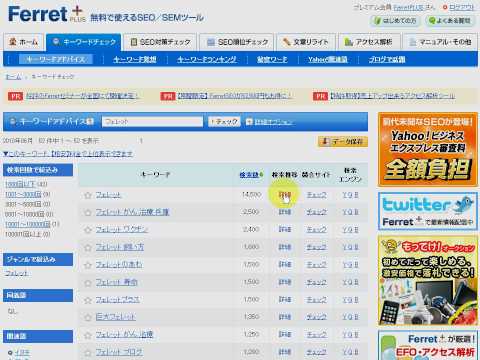Star the 巨大フェレット keyword
The image size is (480, 360).
coord(88,317)
